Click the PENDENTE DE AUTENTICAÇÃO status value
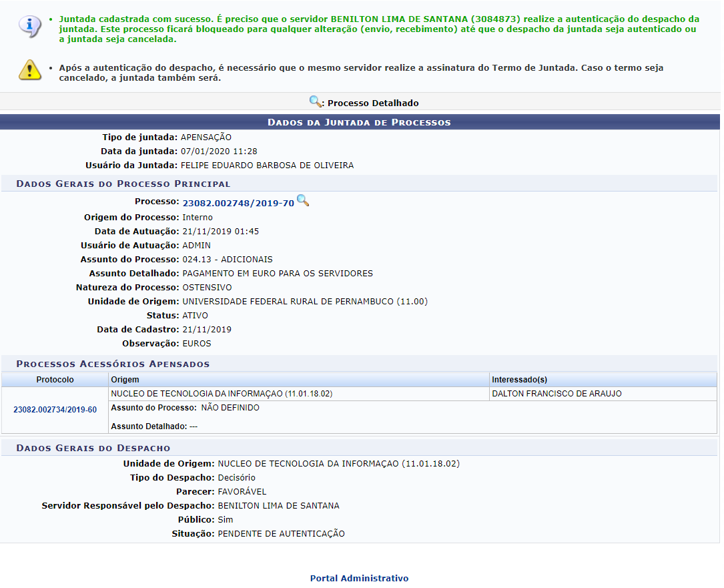This screenshot has width=724, height=588. click(x=281, y=534)
